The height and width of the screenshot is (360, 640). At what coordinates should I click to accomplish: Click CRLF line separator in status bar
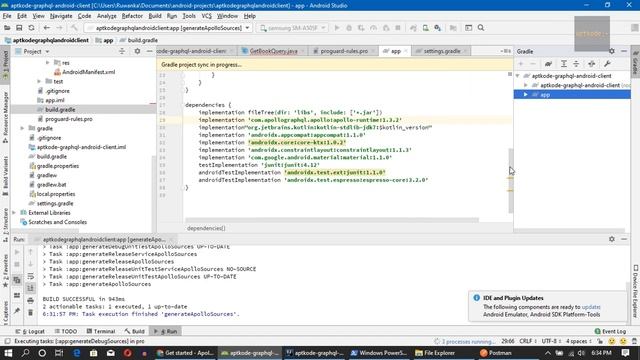(x=528, y=341)
